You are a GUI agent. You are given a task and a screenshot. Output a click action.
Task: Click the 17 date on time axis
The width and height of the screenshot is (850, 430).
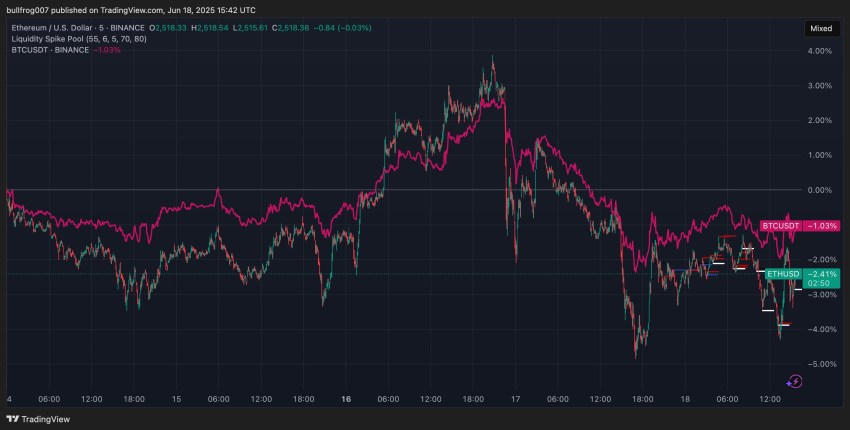pyautogui.click(x=513, y=398)
